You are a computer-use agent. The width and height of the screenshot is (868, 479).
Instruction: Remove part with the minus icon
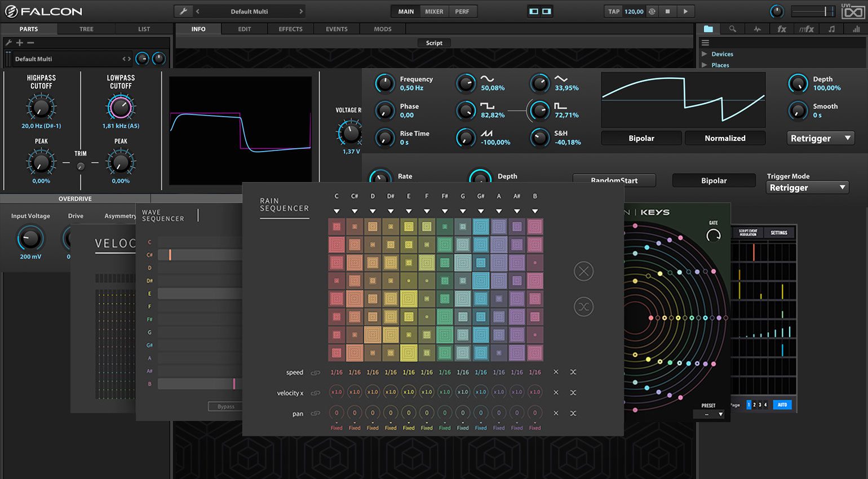[30, 42]
